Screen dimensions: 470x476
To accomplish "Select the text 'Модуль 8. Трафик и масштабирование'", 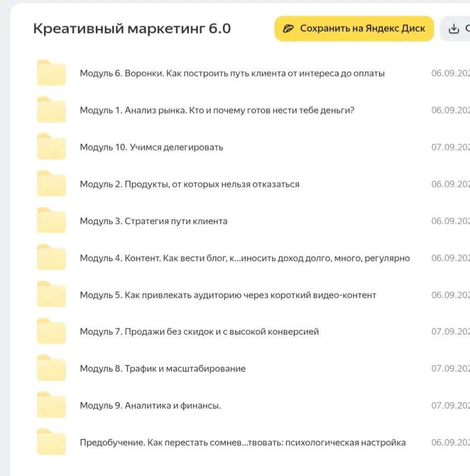I will pos(162,369).
